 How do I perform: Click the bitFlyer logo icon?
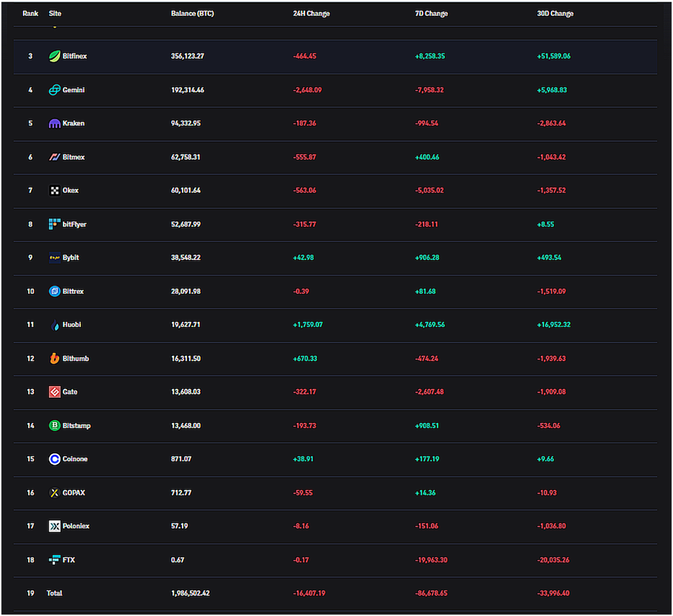(x=55, y=224)
